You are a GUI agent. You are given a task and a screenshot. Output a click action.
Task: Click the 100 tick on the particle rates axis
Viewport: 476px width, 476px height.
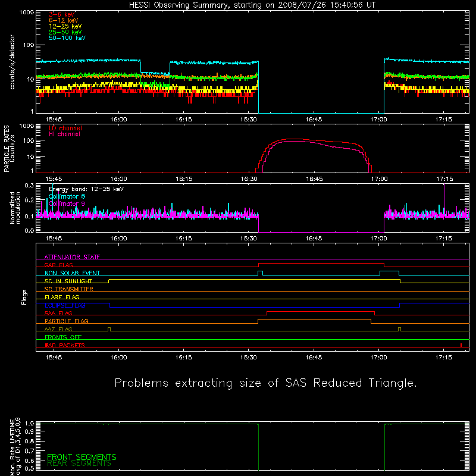click(x=29, y=140)
